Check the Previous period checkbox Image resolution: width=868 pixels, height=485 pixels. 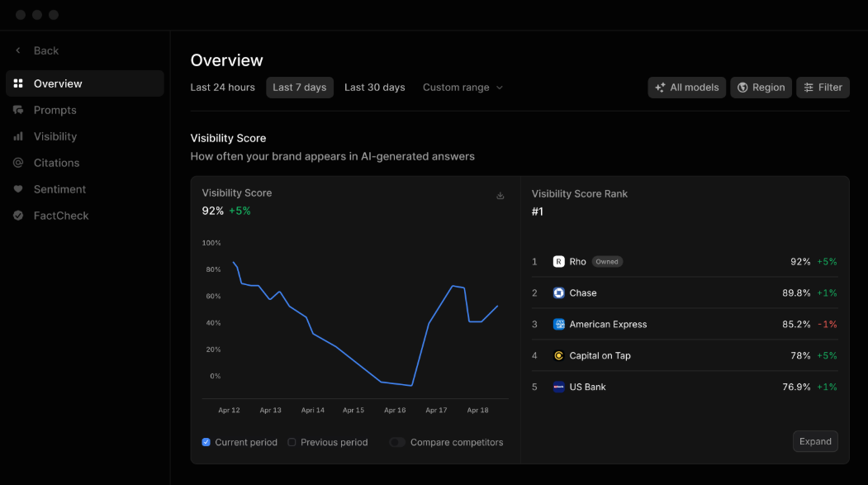pos(292,442)
